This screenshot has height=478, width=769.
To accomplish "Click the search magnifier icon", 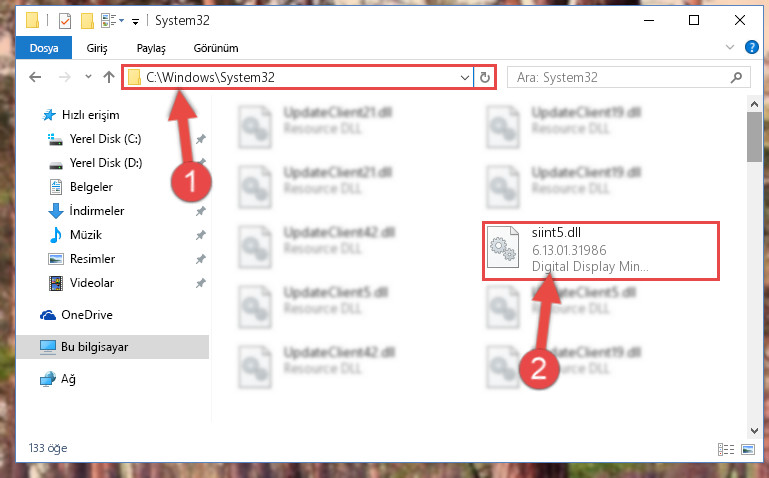I will 736,77.
